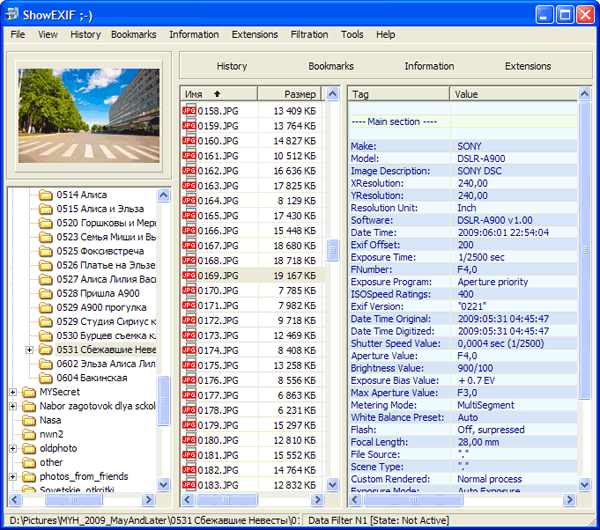Click the Bookmarks toolbar button
Image resolution: width=600 pixels, height=530 pixels.
331,66
